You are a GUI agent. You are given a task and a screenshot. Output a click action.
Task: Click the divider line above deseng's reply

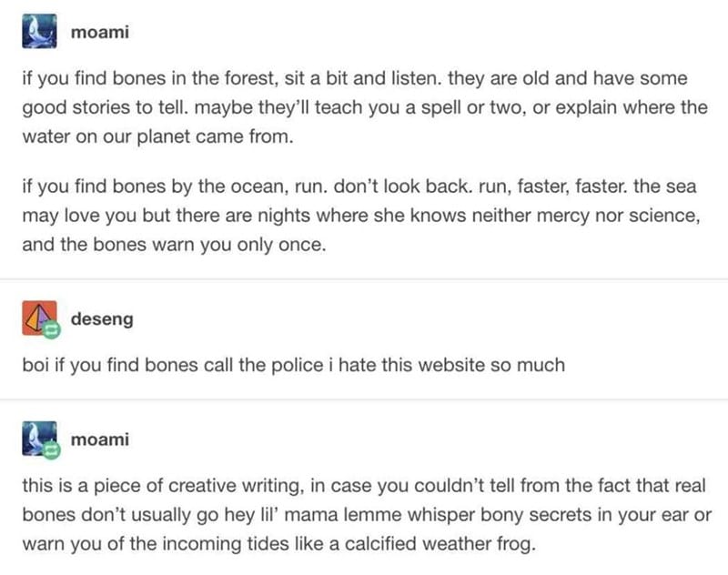pos(364,279)
